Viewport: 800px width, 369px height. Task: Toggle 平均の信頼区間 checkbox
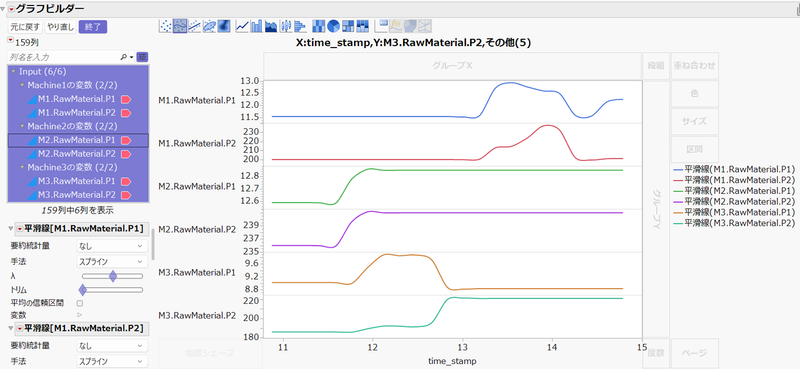click(80, 303)
